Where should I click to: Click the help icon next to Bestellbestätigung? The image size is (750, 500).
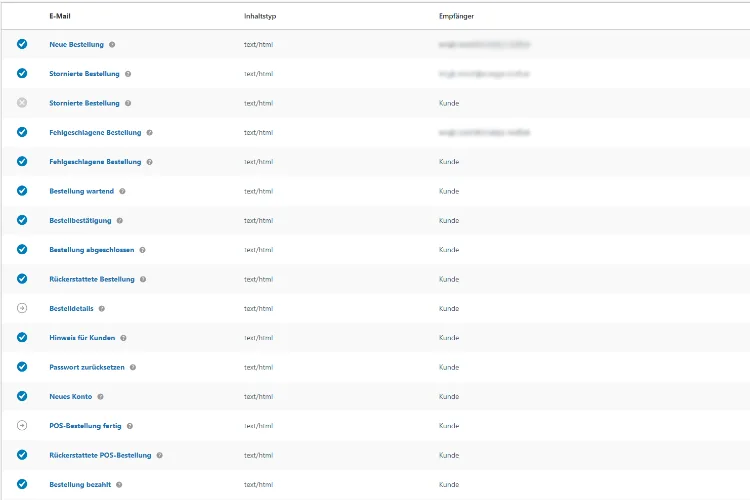(120, 221)
